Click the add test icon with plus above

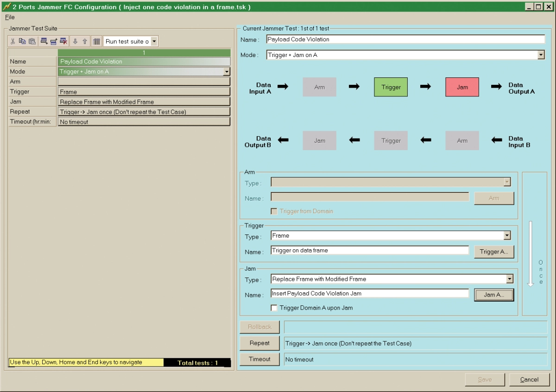coord(54,41)
